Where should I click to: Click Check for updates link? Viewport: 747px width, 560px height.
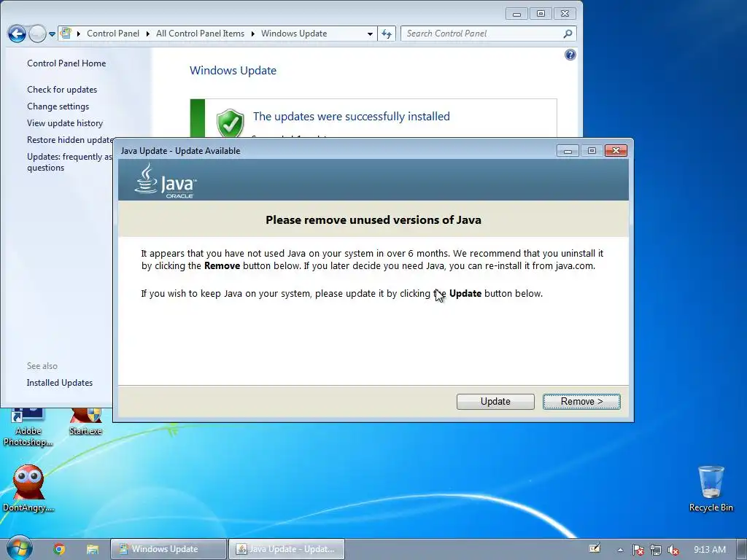click(62, 90)
